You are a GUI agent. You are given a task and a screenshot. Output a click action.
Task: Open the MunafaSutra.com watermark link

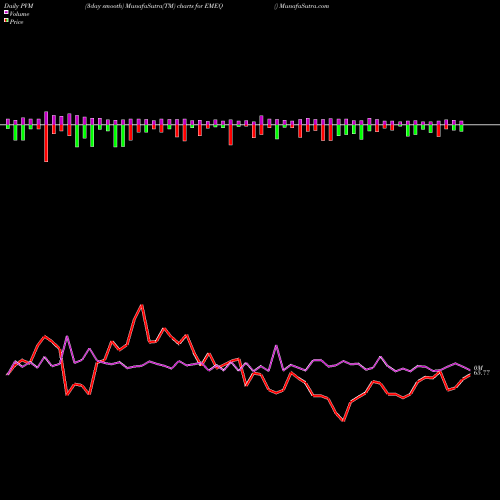tap(304, 6)
